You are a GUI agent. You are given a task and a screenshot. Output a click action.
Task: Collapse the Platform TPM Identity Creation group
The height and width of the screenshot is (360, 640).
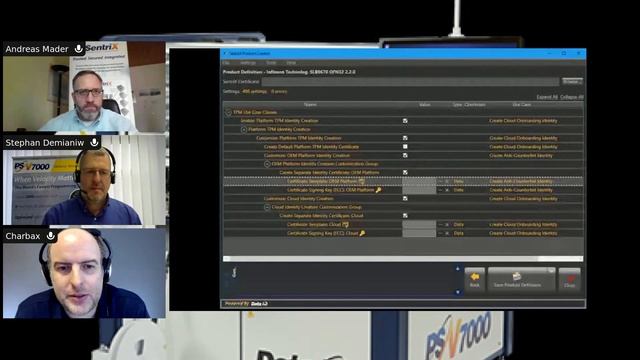[x=244, y=129]
